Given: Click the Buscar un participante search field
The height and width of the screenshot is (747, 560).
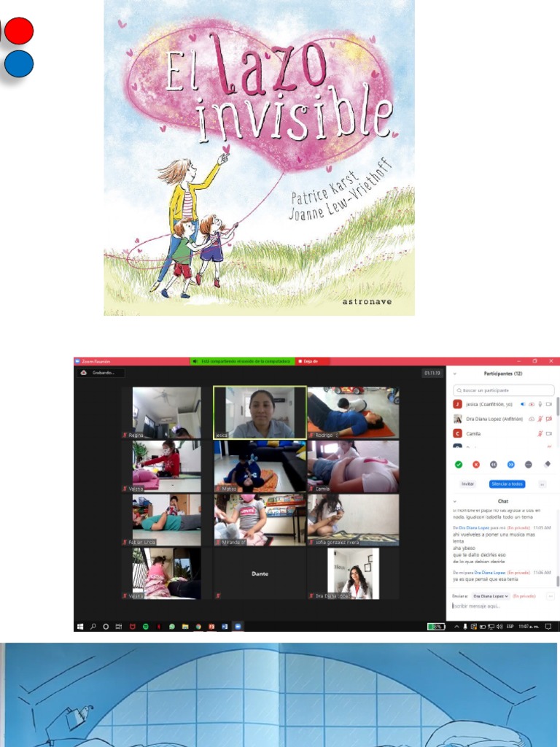Looking at the screenshot, I should pyautogui.click(x=504, y=390).
